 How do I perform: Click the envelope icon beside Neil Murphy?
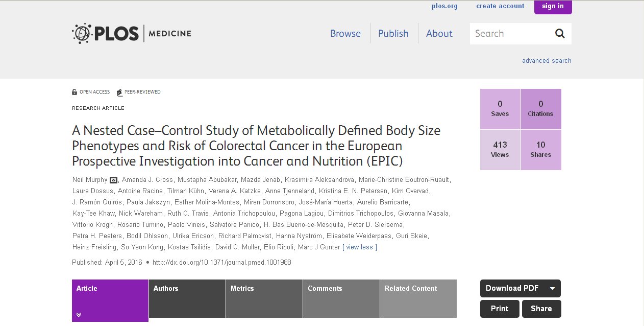point(113,180)
